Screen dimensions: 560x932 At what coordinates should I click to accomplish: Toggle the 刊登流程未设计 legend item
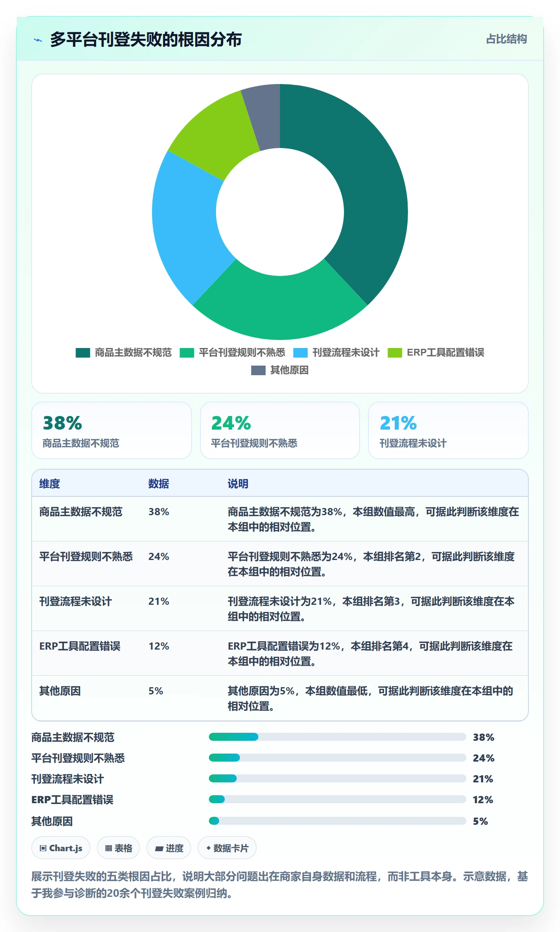pyautogui.click(x=336, y=353)
